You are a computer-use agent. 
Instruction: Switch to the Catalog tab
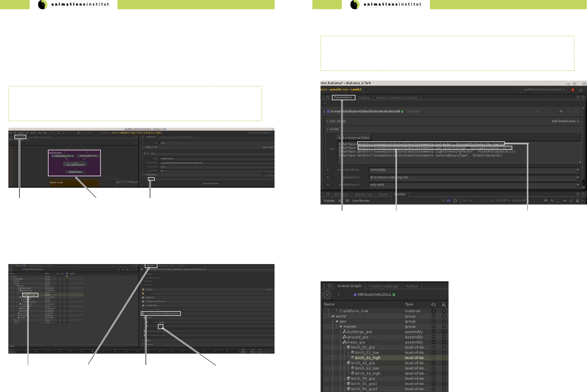[x=364, y=98]
